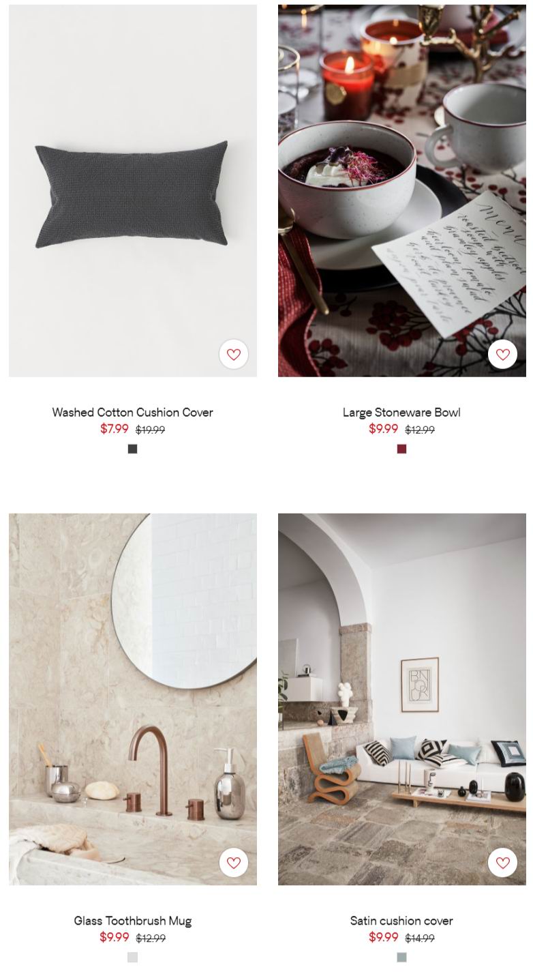Open the Large Stoneware Bowl title link
Viewport: 533px width, 980px height.
401,412
